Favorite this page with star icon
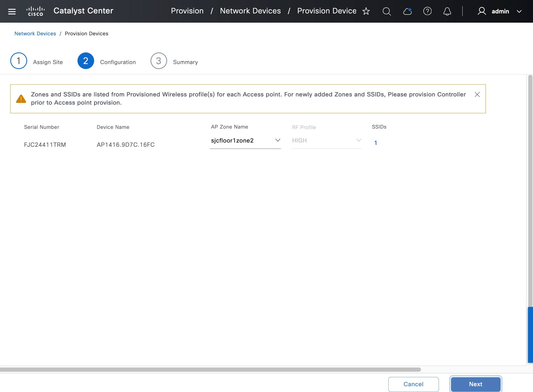 pos(366,11)
